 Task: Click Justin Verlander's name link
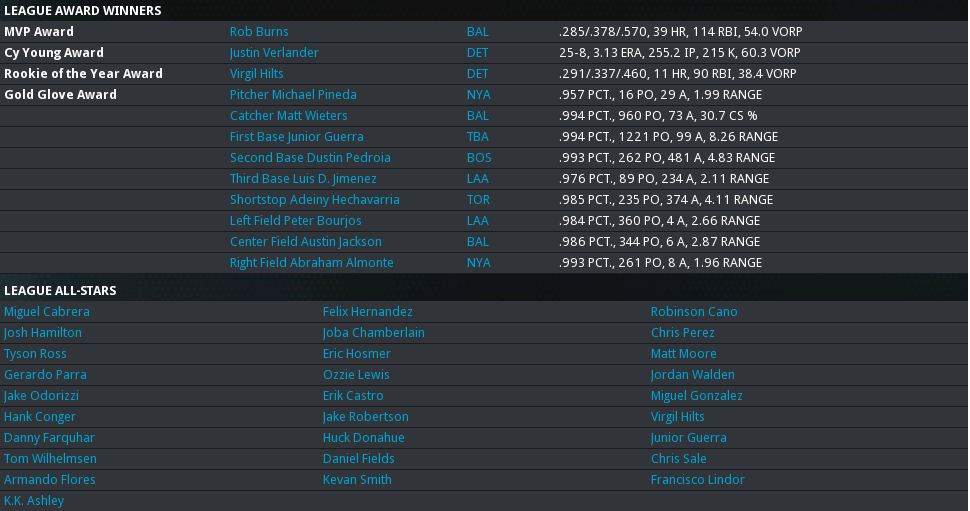[274, 53]
